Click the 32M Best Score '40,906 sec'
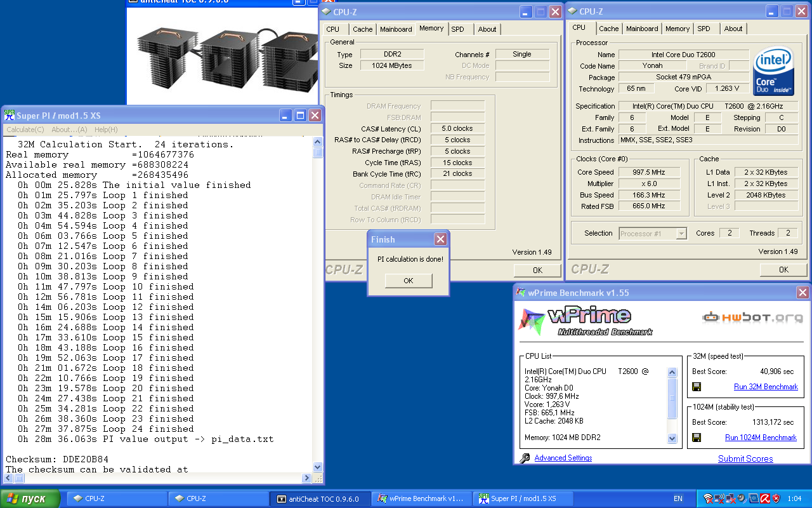Screen dimensions: 812x508 coord(776,371)
